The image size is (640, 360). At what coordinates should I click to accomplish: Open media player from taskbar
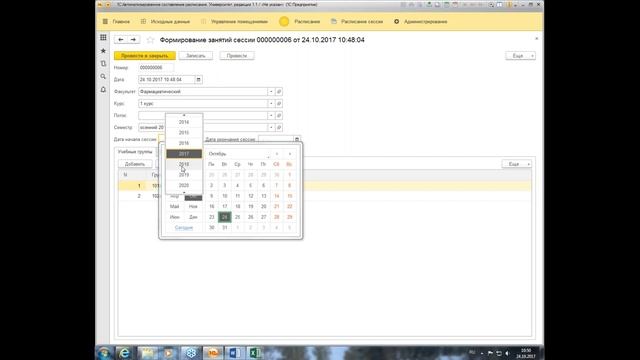pyautogui.click(x=169, y=353)
